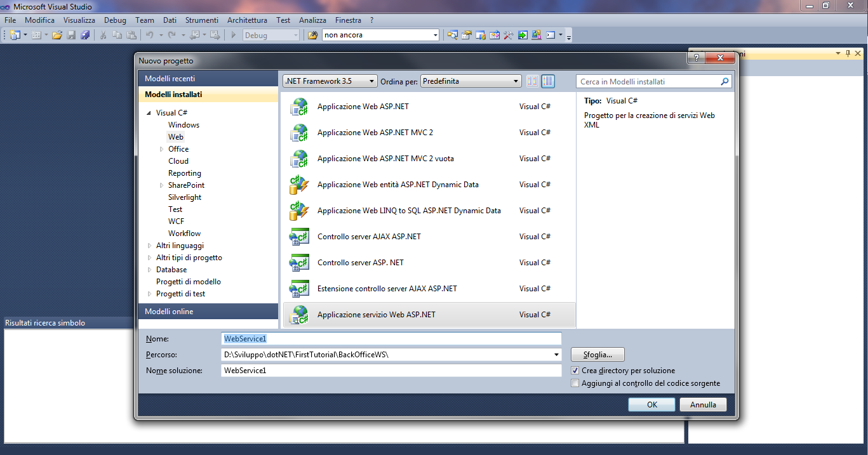Open the Analizza menu

tap(312, 20)
